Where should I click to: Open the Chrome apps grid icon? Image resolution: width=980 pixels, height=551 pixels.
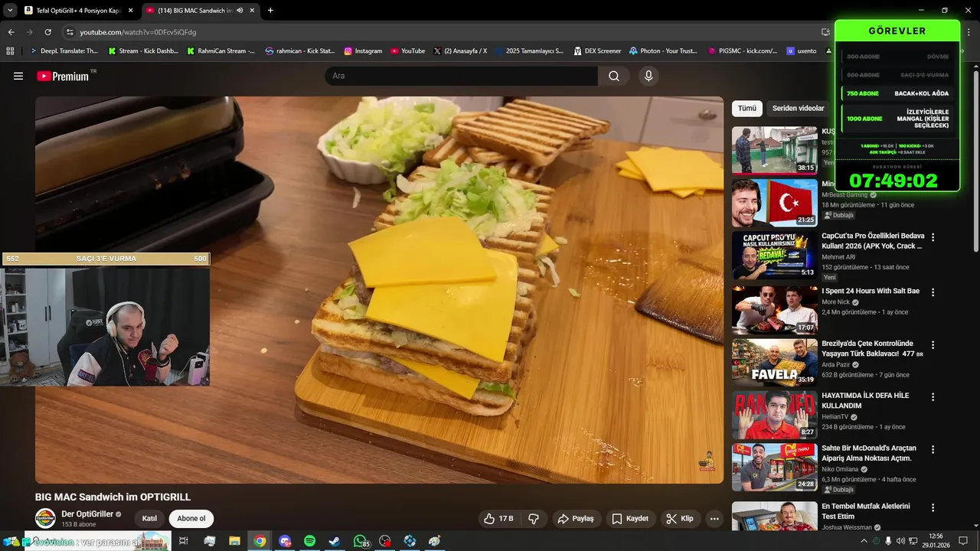coord(10,51)
